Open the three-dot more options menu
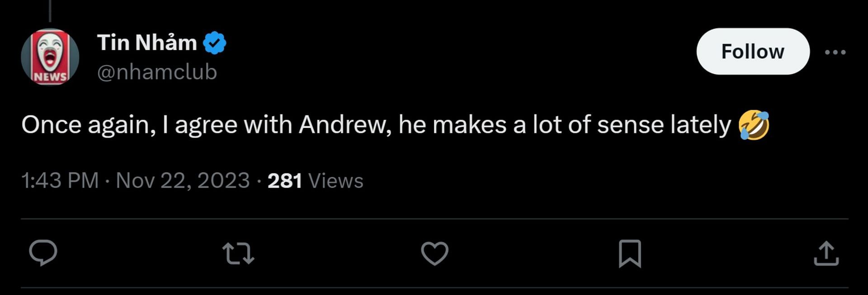 [835, 52]
